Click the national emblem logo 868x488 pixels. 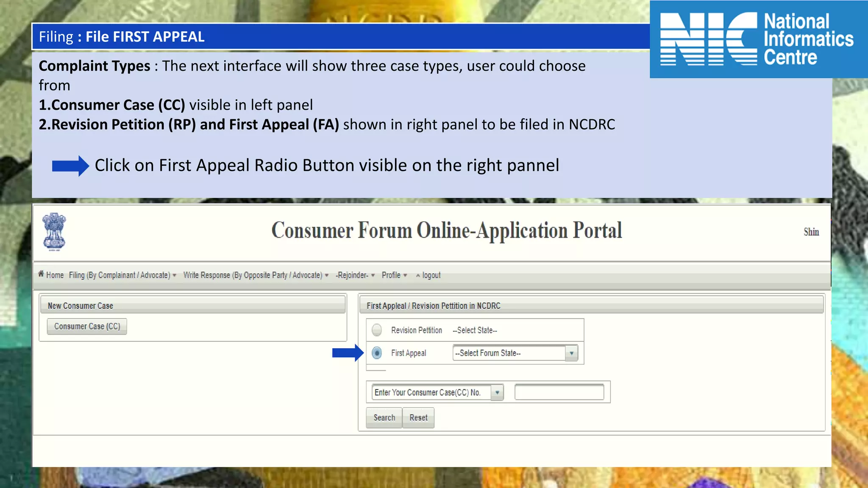(x=54, y=232)
